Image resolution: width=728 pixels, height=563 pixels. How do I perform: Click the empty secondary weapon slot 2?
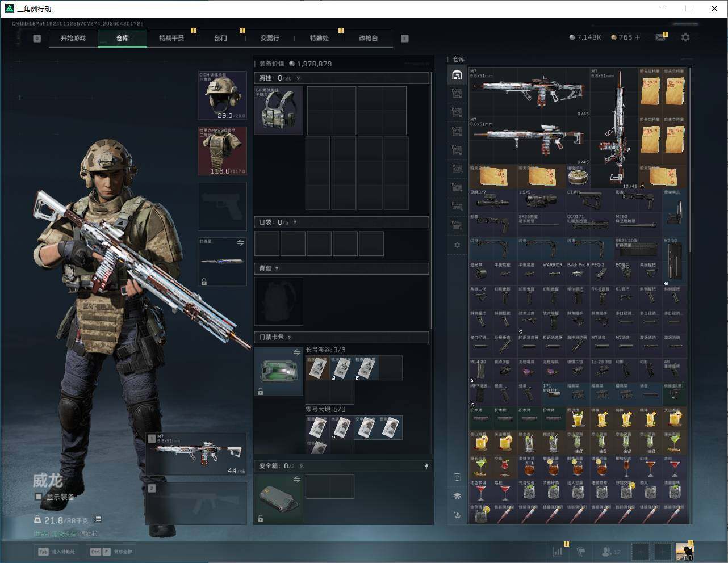[x=196, y=504]
